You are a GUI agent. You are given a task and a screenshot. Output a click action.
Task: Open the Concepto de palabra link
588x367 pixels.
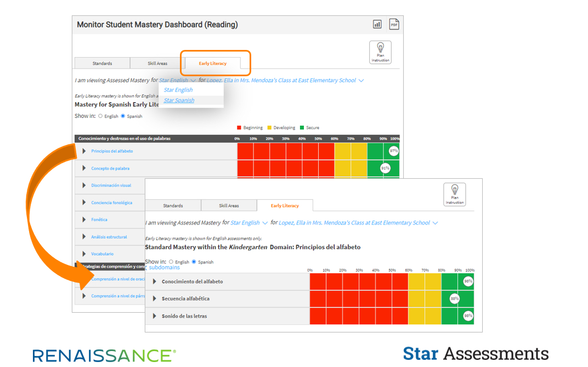click(x=110, y=168)
